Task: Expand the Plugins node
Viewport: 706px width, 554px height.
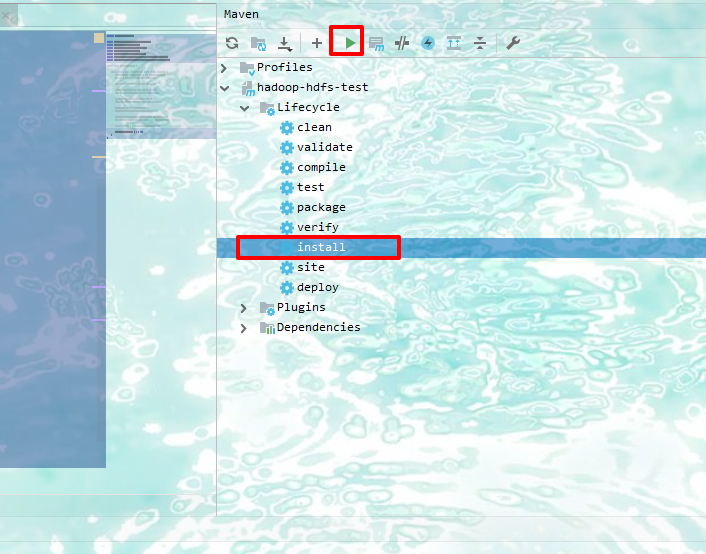Action: click(244, 308)
